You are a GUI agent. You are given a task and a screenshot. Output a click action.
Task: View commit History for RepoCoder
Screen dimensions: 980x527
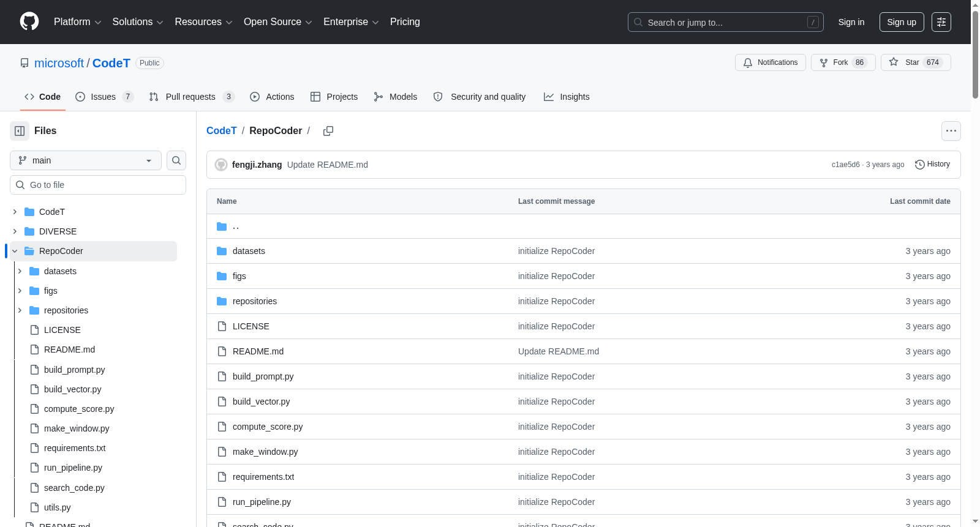(x=933, y=164)
